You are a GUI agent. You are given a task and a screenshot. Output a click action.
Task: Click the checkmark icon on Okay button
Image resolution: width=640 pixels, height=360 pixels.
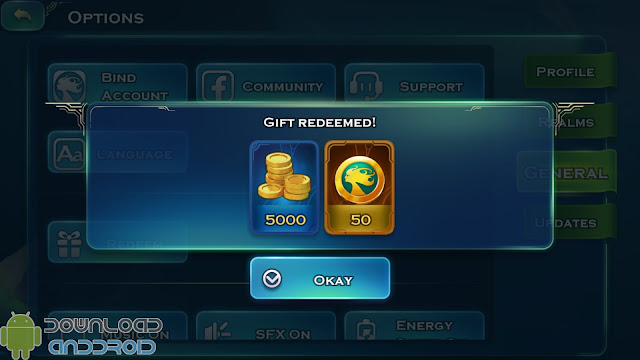pos(272,279)
